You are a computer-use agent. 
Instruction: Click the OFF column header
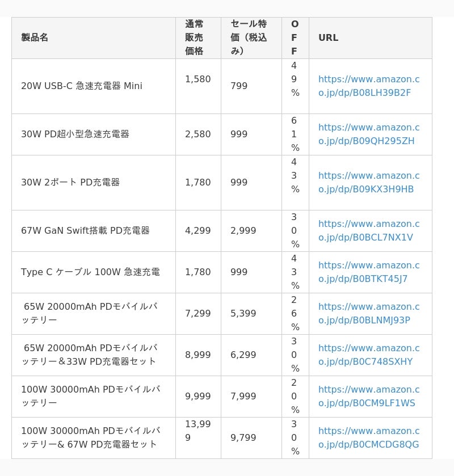(295, 37)
